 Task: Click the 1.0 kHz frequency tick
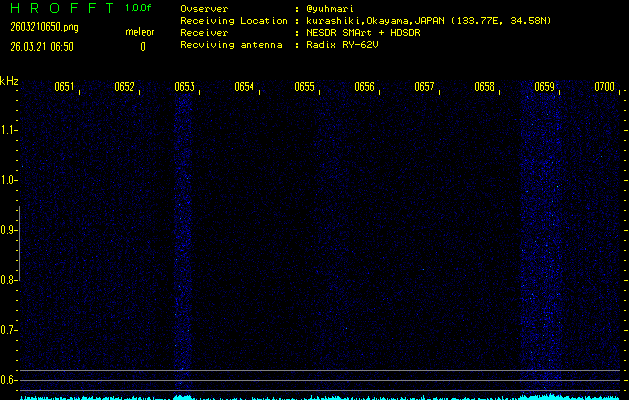click(9, 180)
